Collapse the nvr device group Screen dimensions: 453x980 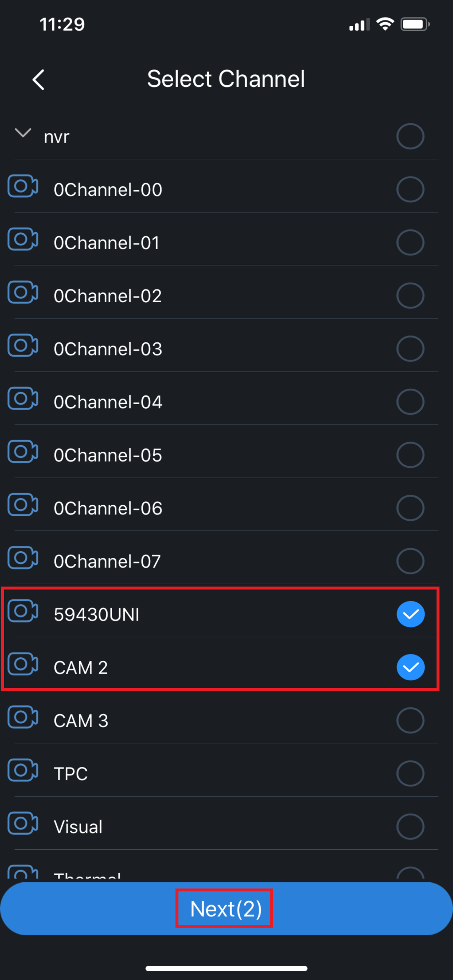coord(23,133)
